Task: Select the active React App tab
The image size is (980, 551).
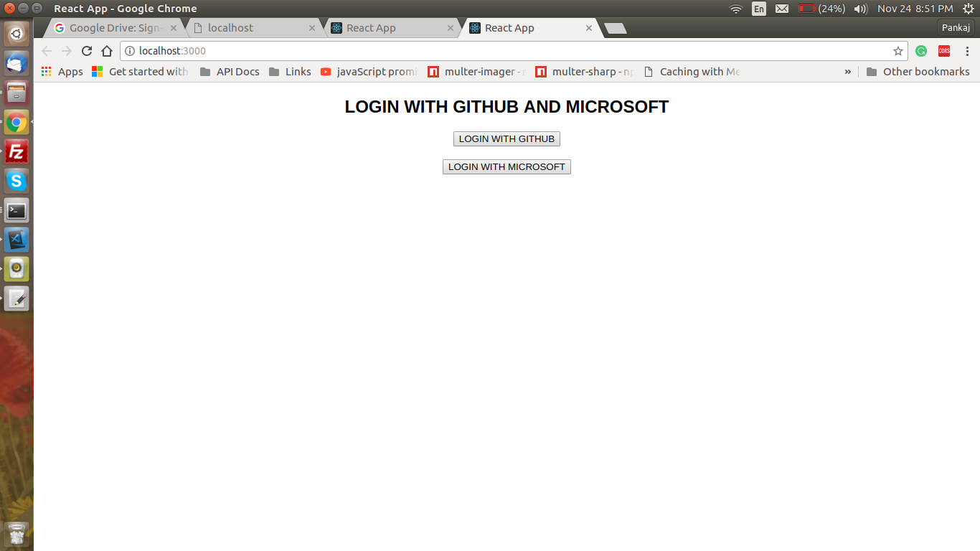Action: (x=529, y=28)
